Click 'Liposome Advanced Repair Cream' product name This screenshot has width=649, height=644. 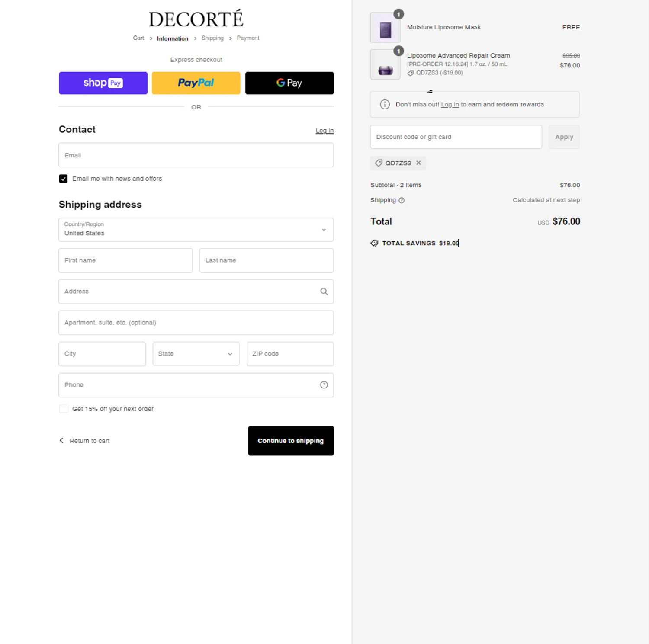point(458,55)
